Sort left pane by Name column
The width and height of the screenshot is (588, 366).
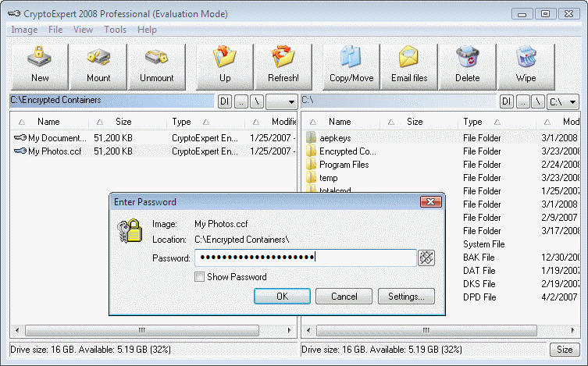[x=48, y=122]
